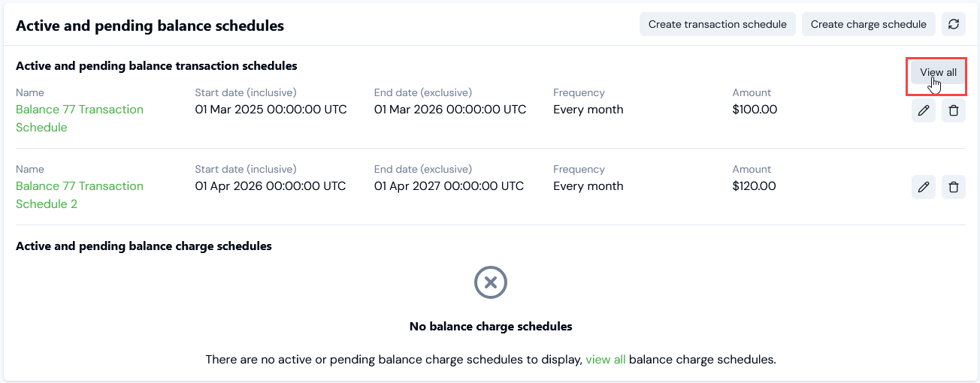Click the circled X empty-state icon
980x383 pixels.
(x=491, y=283)
